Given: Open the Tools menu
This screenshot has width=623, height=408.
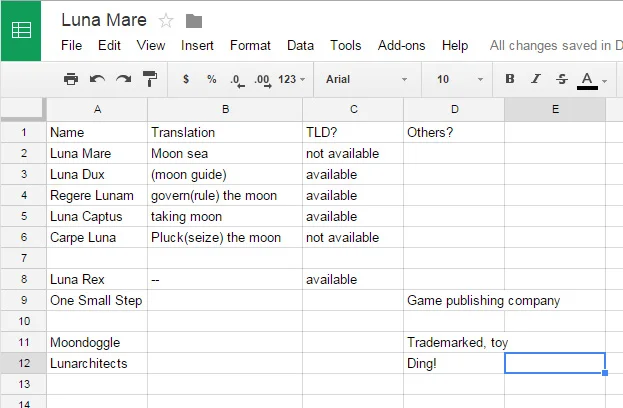Looking at the screenshot, I should pyautogui.click(x=346, y=45).
